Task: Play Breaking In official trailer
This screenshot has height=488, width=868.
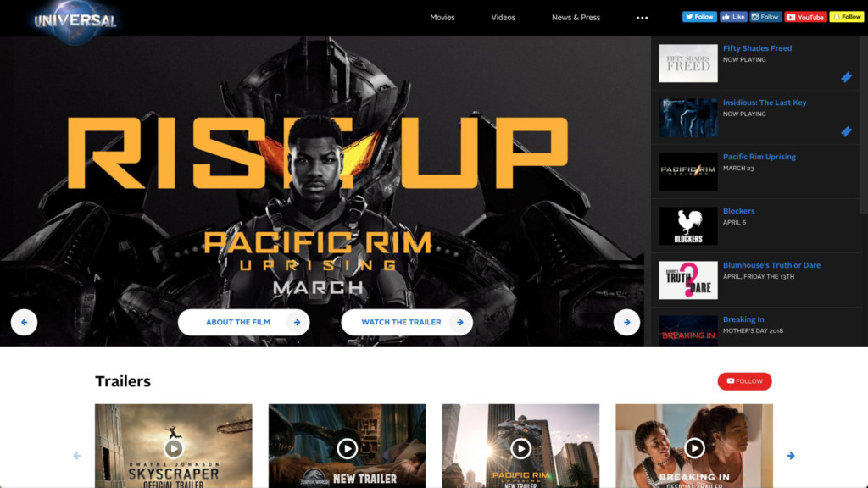Action: (694, 448)
